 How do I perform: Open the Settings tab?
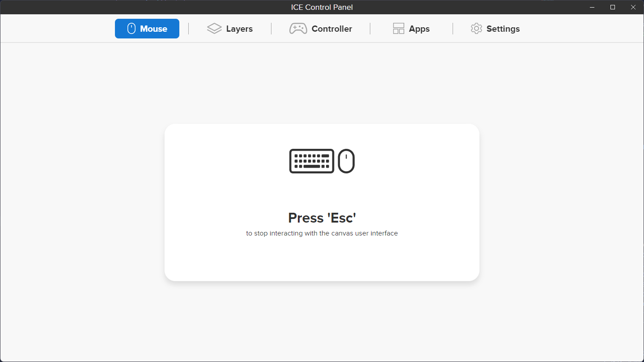pyautogui.click(x=503, y=29)
